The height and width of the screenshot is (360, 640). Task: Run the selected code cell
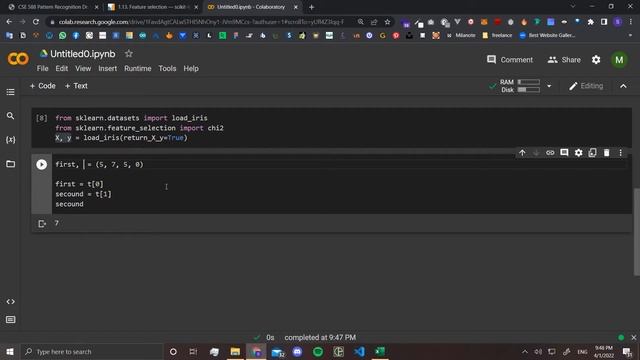click(41, 164)
